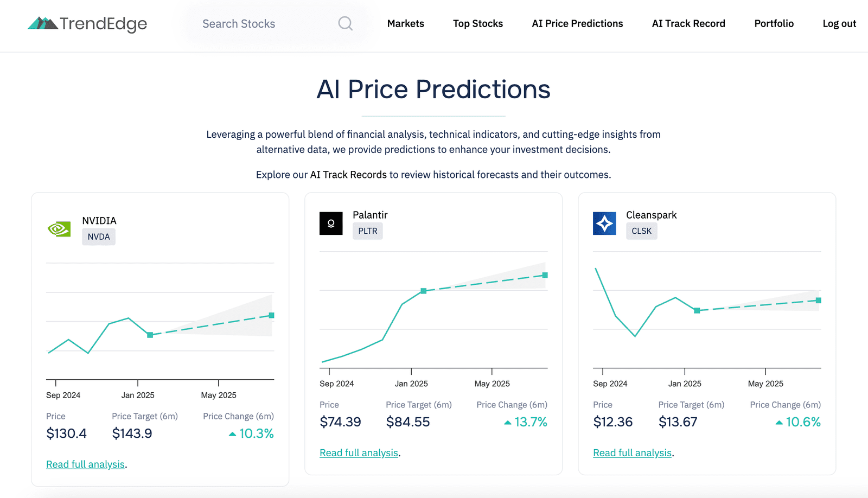Click the up-arrow next to 13.7%
Image resolution: width=868 pixels, height=498 pixels.
point(507,422)
